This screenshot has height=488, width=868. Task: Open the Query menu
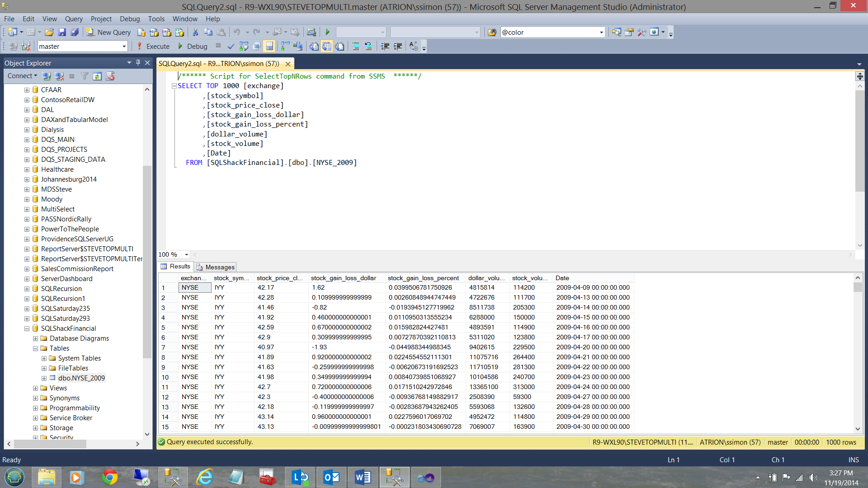pos(73,19)
